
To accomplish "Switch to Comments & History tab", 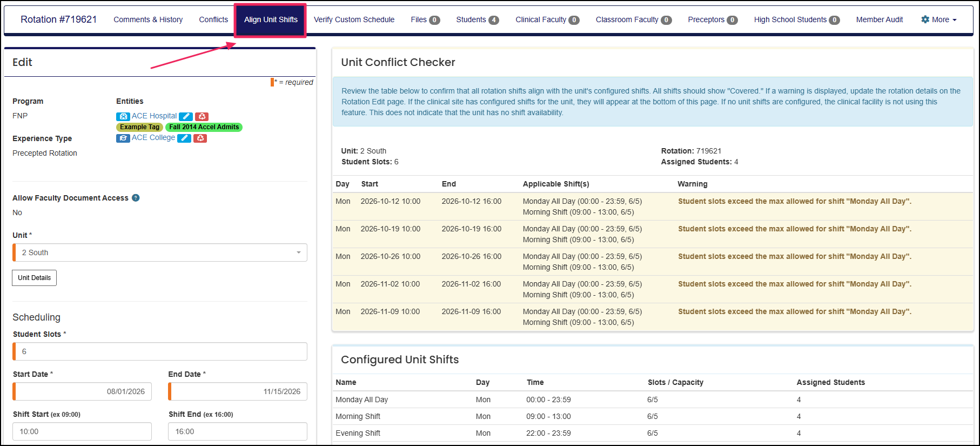I will click(148, 19).
